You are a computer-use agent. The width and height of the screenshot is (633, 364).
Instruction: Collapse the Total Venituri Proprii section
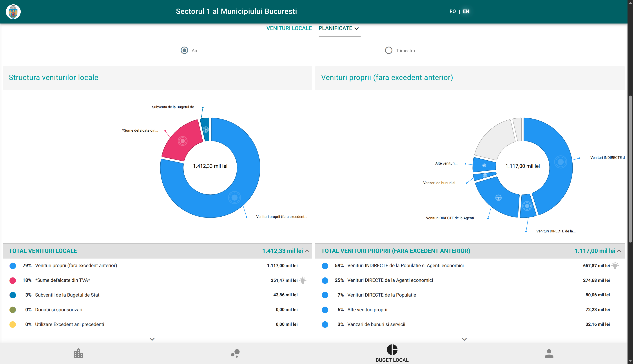(x=619, y=251)
